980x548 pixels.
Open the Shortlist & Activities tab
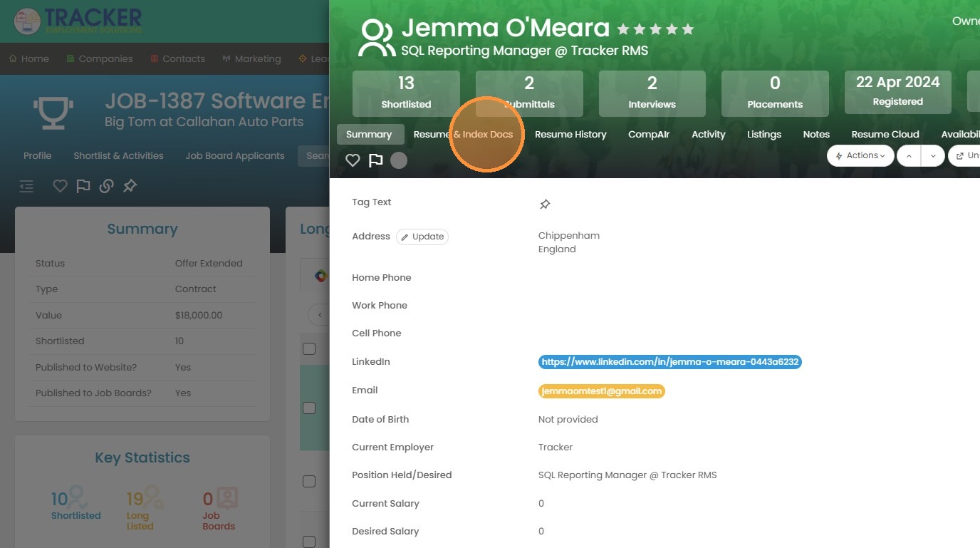point(118,155)
